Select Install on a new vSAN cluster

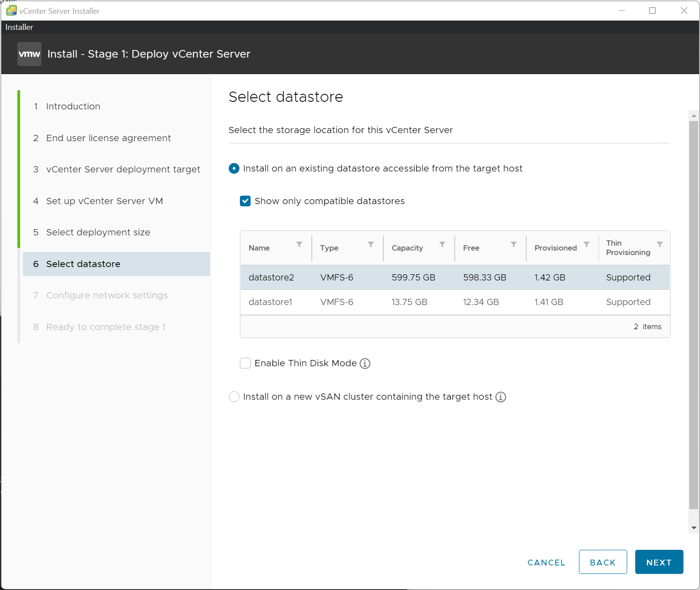point(234,397)
